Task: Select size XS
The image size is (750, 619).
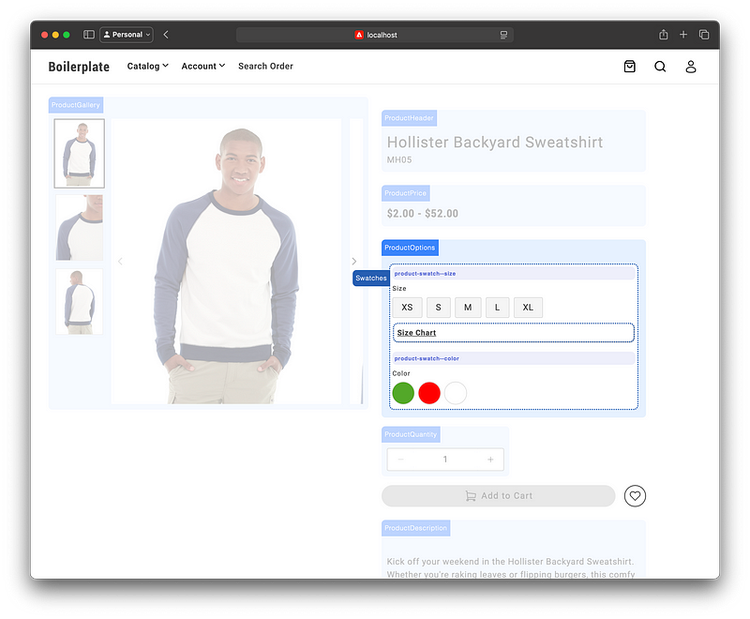Action: 407,307
